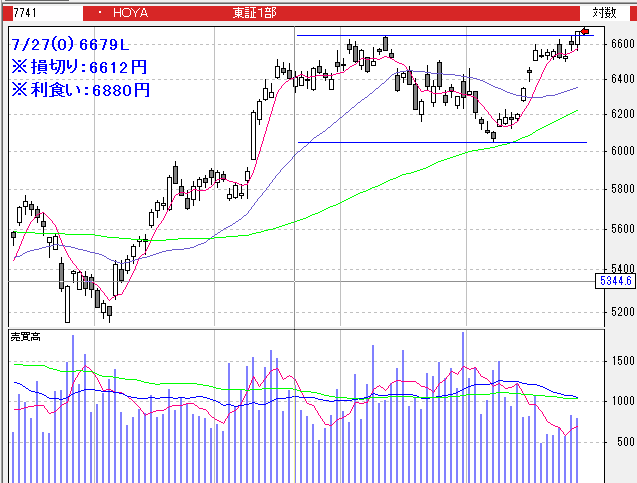Viewport: 637px width, 483px height.
Task: Click the 500 volume axis label
Action: 626,441
